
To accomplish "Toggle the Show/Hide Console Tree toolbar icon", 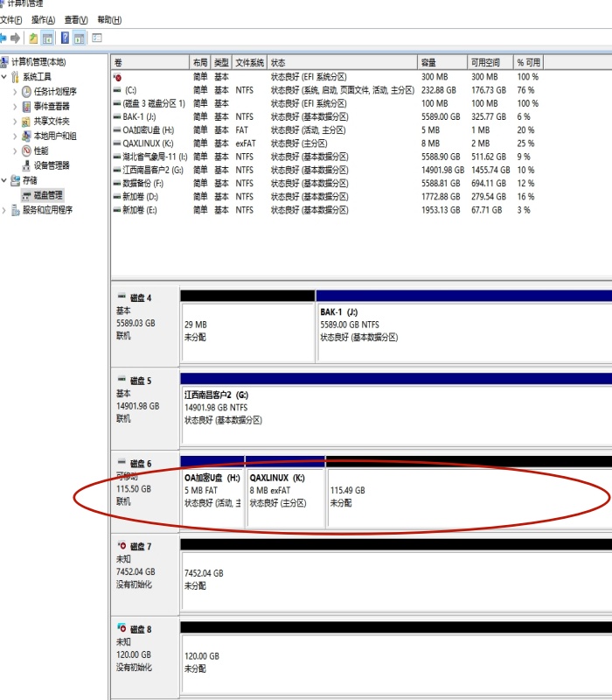I will [48, 38].
